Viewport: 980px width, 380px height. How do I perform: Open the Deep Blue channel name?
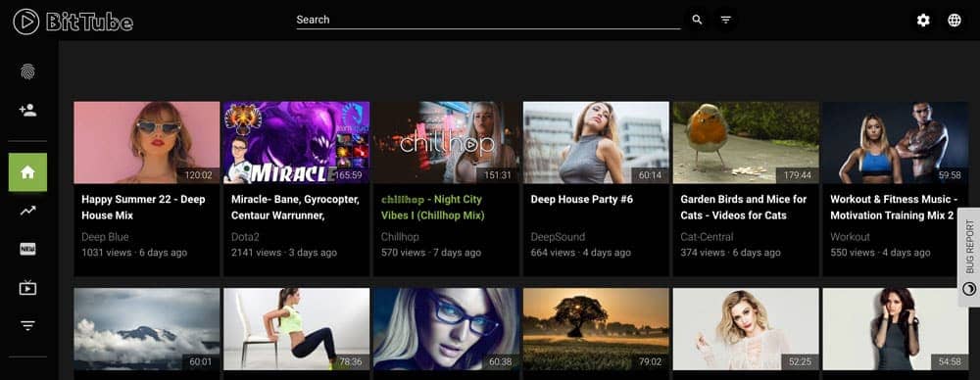coord(105,237)
